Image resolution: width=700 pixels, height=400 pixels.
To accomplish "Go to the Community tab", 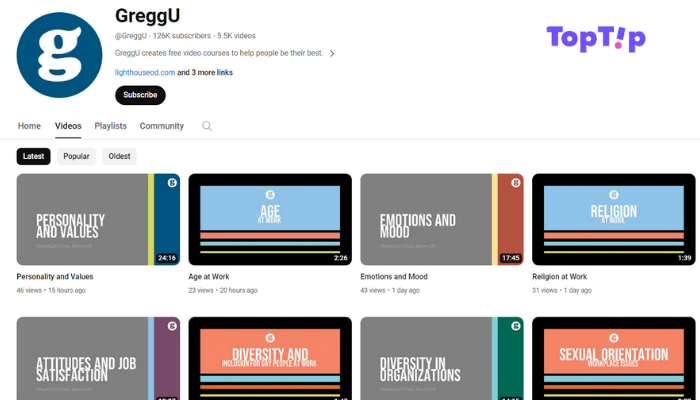I will tap(162, 126).
